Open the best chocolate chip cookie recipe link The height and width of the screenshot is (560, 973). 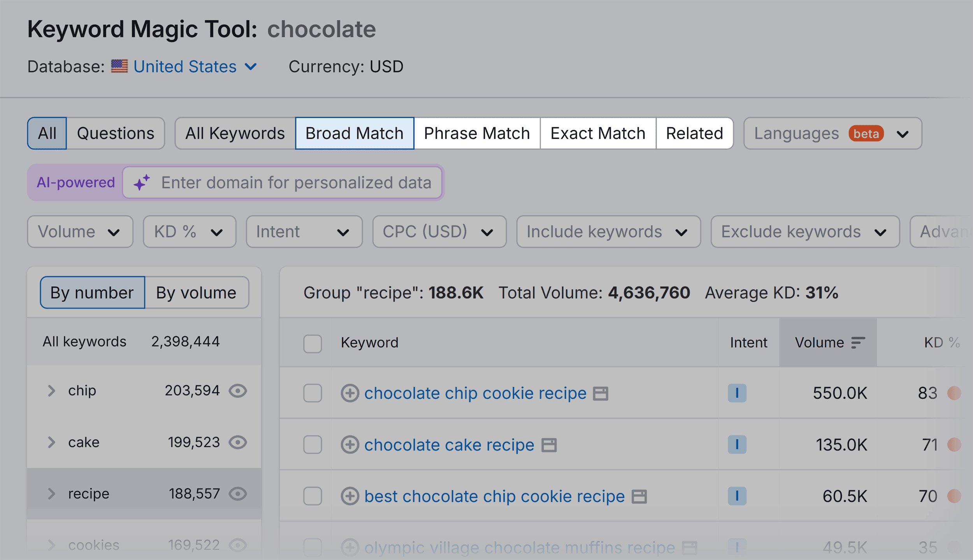[494, 496]
